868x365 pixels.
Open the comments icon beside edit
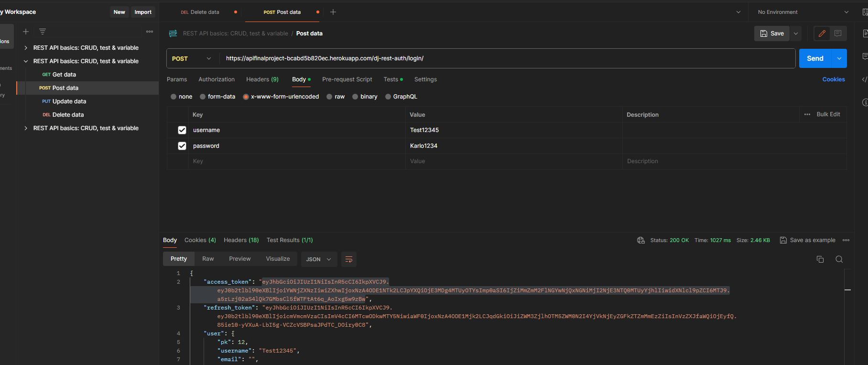[x=838, y=33]
